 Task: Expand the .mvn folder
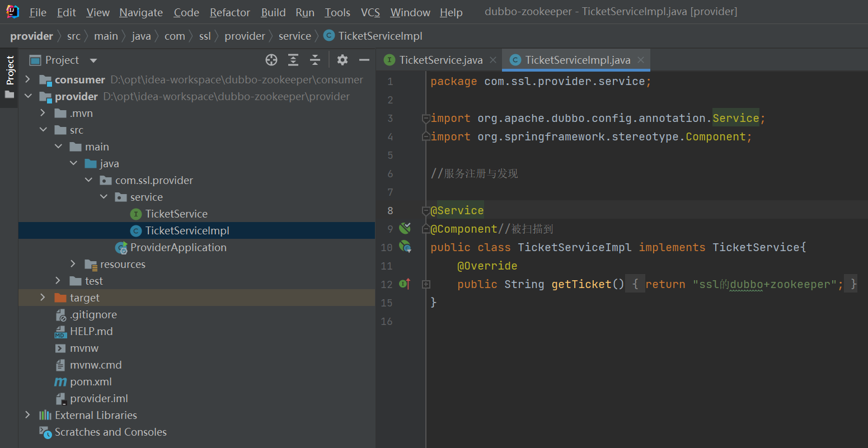pyautogui.click(x=43, y=113)
